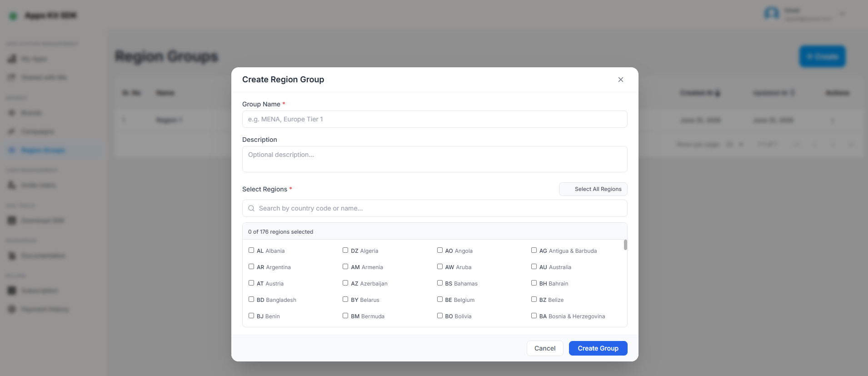The width and height of the screenshot is (868, 376).
Task: Click the 'Description' field label
Action: point(259,140)
